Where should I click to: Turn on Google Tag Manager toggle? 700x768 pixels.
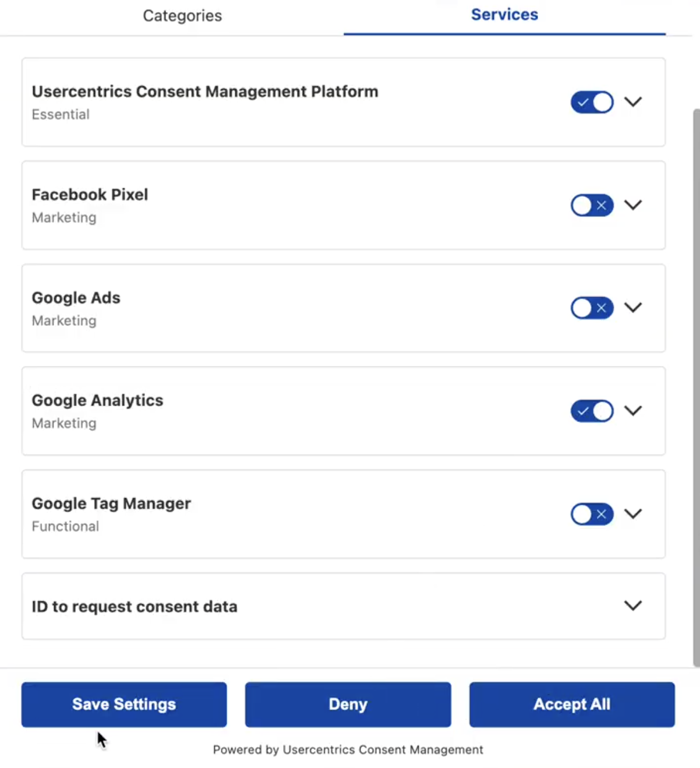click(x=592, y=514)
